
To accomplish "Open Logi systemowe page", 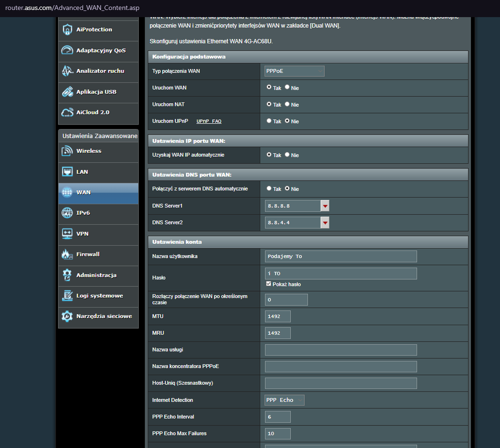I will point(99,295).
